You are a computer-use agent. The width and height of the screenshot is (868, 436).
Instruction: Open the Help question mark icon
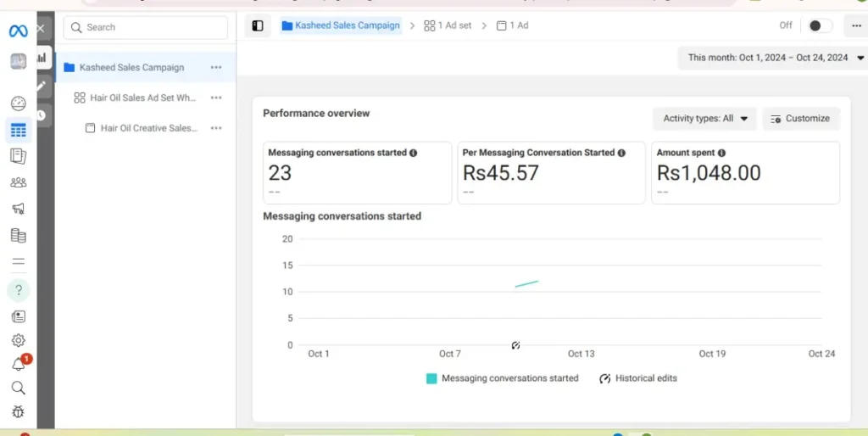pyautogui.click(x=18, y=290)
